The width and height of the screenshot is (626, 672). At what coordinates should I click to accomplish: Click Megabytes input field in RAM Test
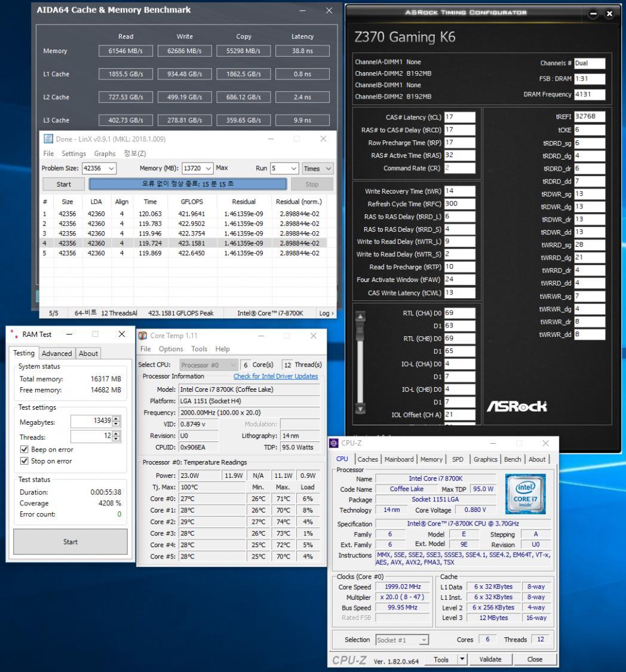[91, 421]
